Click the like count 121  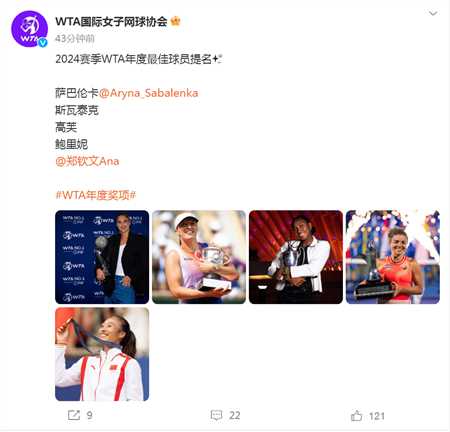[x=377, y=416]
